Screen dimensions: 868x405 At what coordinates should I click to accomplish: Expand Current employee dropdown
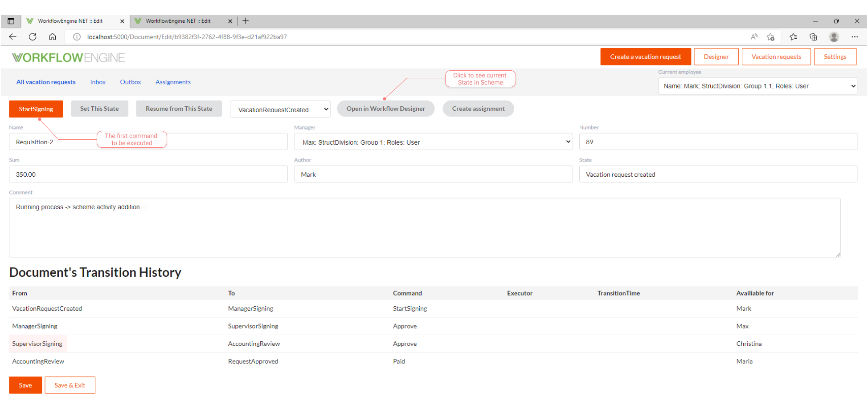(758, 86)
